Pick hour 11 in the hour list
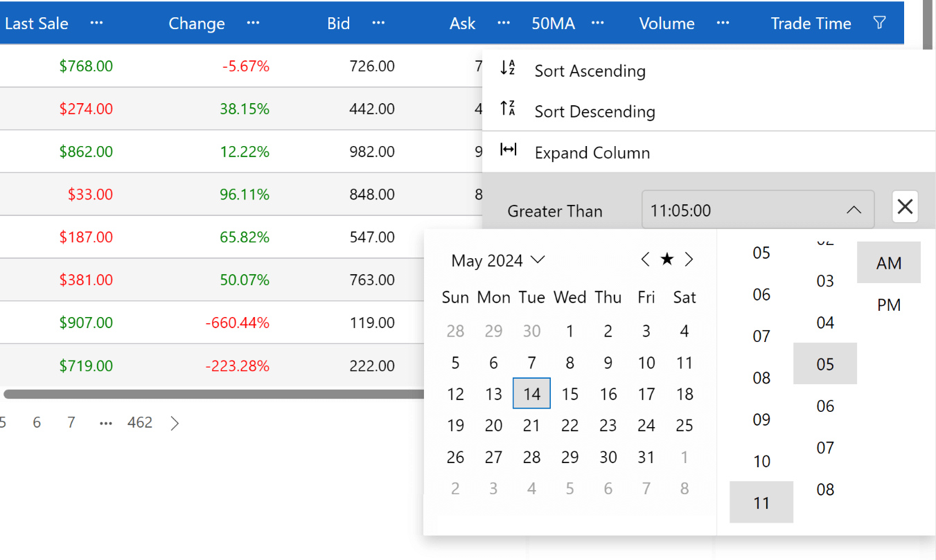936x560 pixels. click(x=761, y=503)
